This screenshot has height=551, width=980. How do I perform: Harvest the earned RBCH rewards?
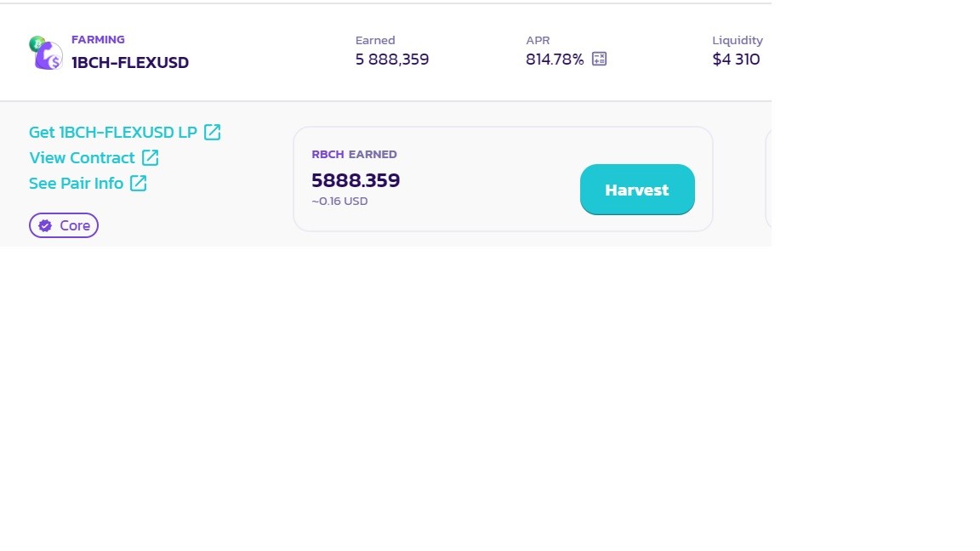click(x=637, y=190)
